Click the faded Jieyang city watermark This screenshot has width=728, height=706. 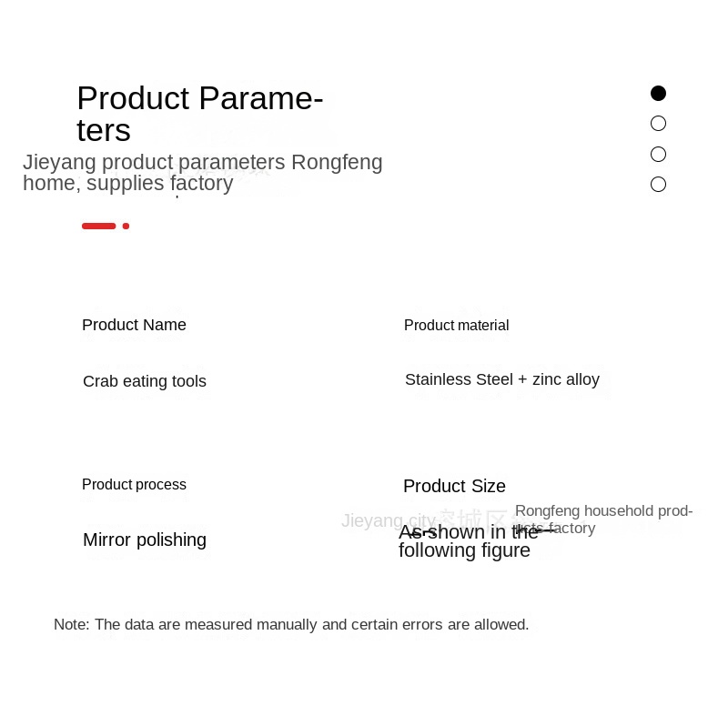[389, 520]
